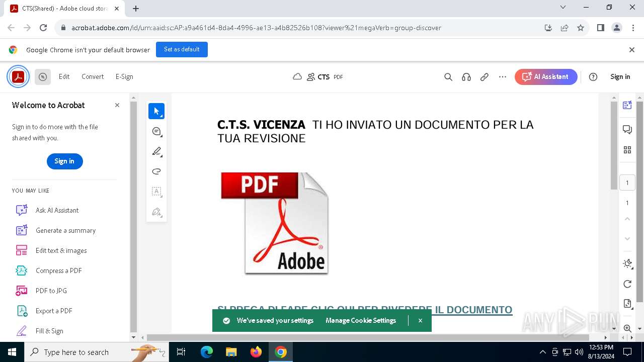Image resolution: width=644 pixels, height=362 pixels.
Task: Open the Chrome profile avatar
Action: 617,28
